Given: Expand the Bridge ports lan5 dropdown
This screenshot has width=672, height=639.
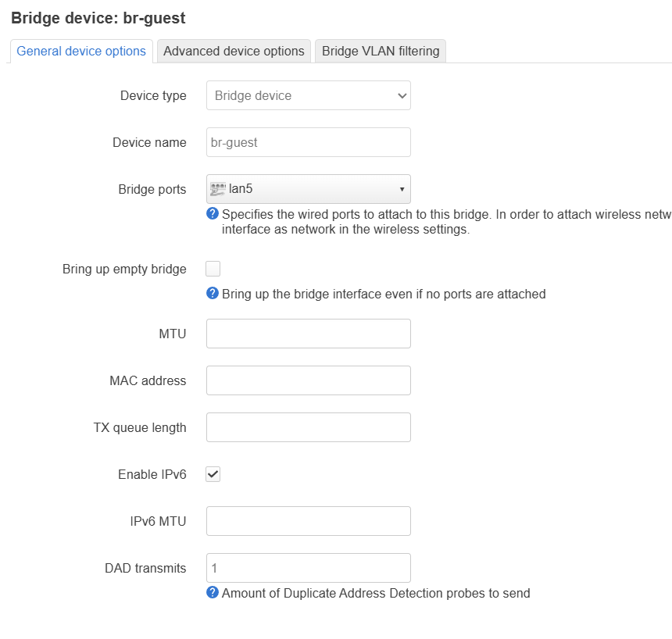Looking at the screenshot, I should pos(308,189).
